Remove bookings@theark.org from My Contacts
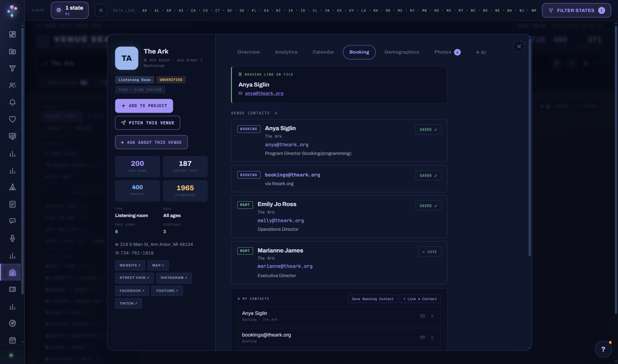The image size is (618, 364). pyautogui.click(x=432, y=338)
